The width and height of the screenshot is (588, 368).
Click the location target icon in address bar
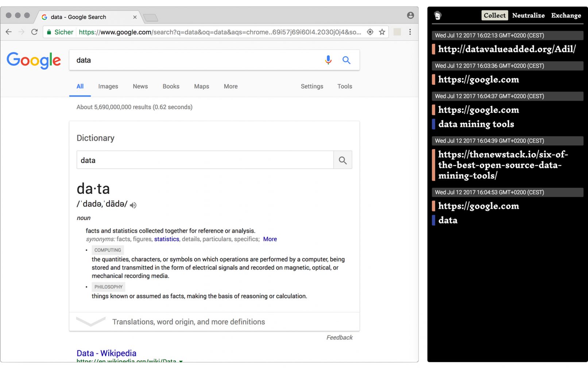click(370, 32)
